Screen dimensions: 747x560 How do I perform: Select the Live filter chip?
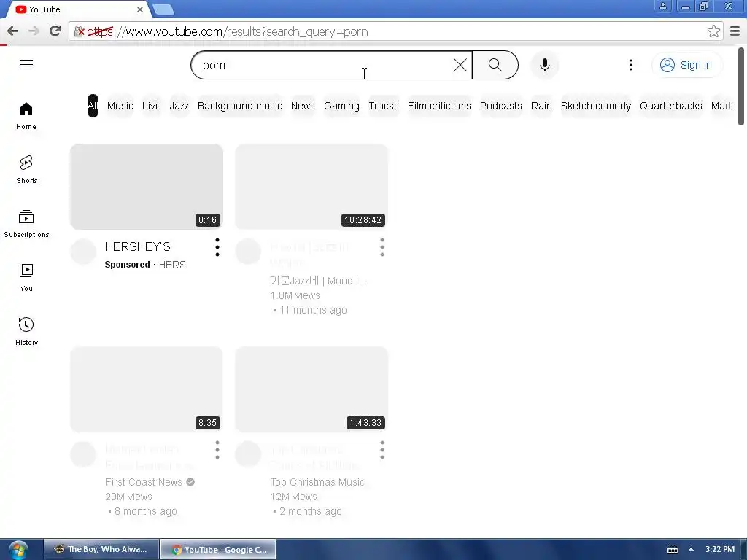point(152,106)
